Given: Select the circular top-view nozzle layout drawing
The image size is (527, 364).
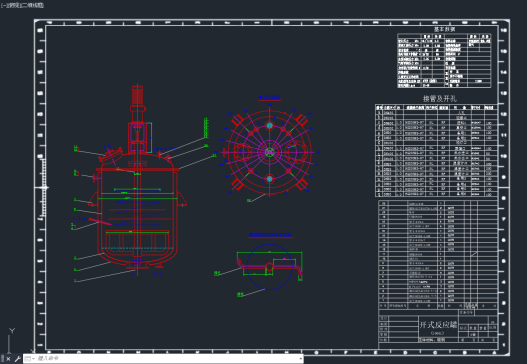Looking at the screenshot, I should coord(270,152).
